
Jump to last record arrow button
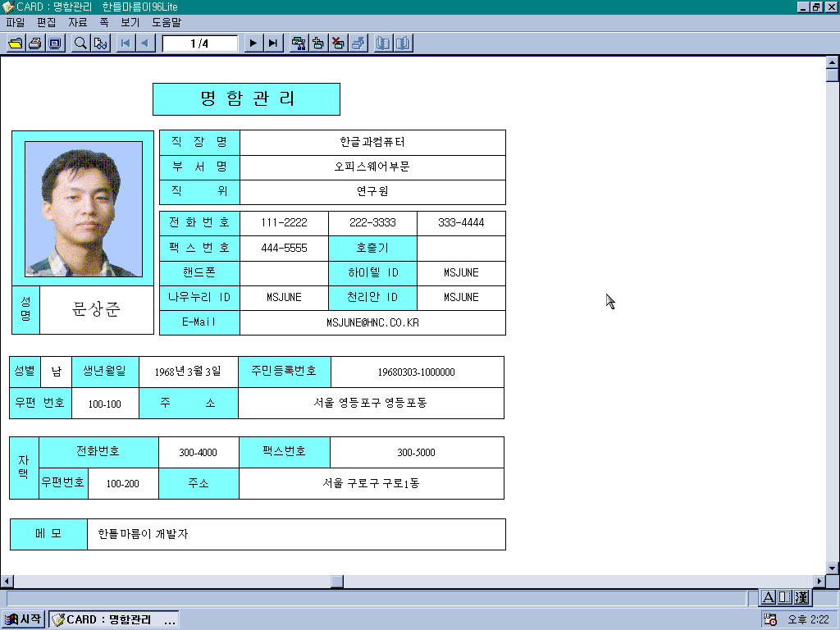272,43
